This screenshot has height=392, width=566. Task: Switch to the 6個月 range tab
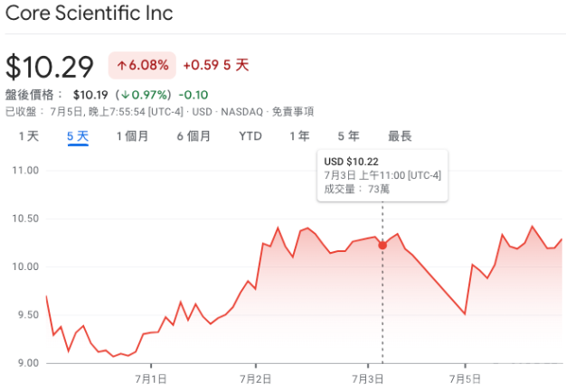pyautogui.click(x=193, y=136)
